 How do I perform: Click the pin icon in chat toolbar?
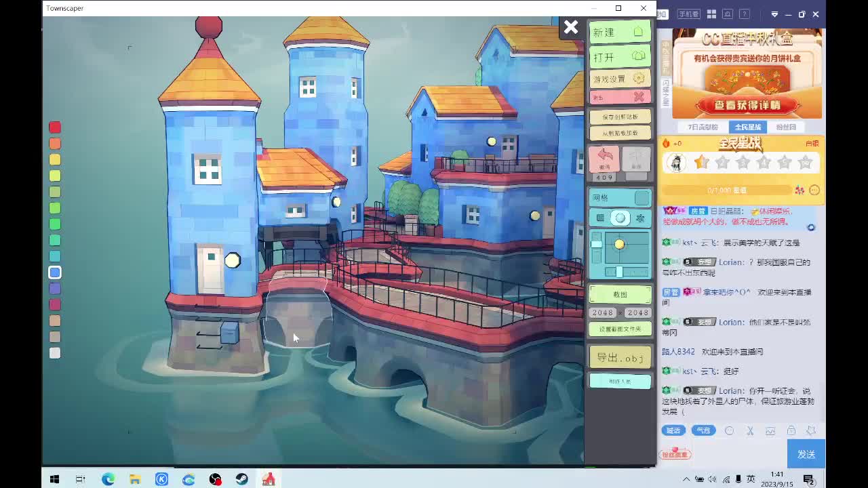pos(811,430)
